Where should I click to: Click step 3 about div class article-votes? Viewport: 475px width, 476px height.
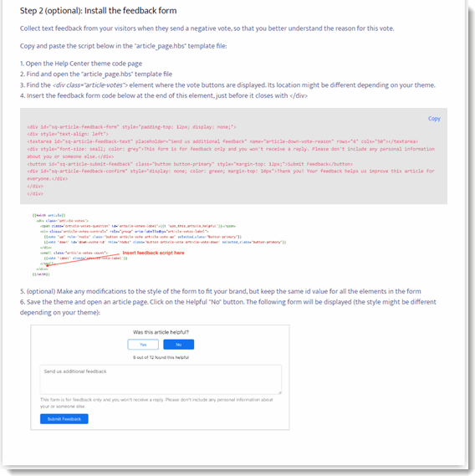click(227, 85)
